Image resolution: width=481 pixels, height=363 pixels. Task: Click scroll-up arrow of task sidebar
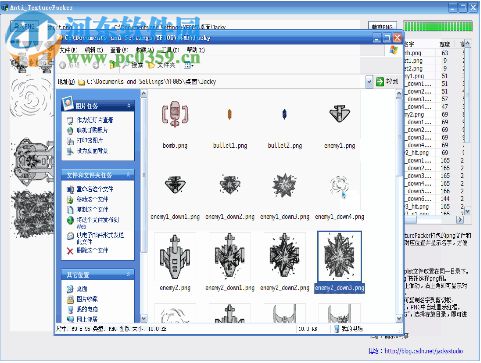(144, 94)
